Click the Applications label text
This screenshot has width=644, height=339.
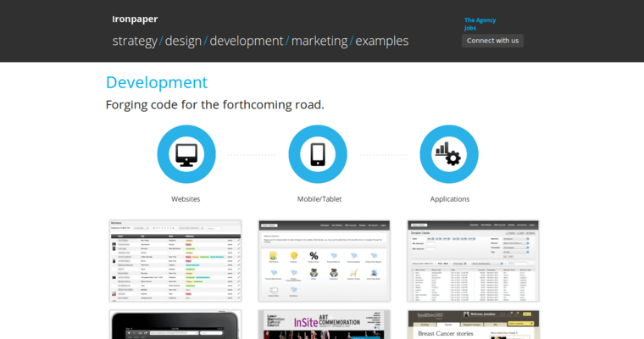[449, 199]
